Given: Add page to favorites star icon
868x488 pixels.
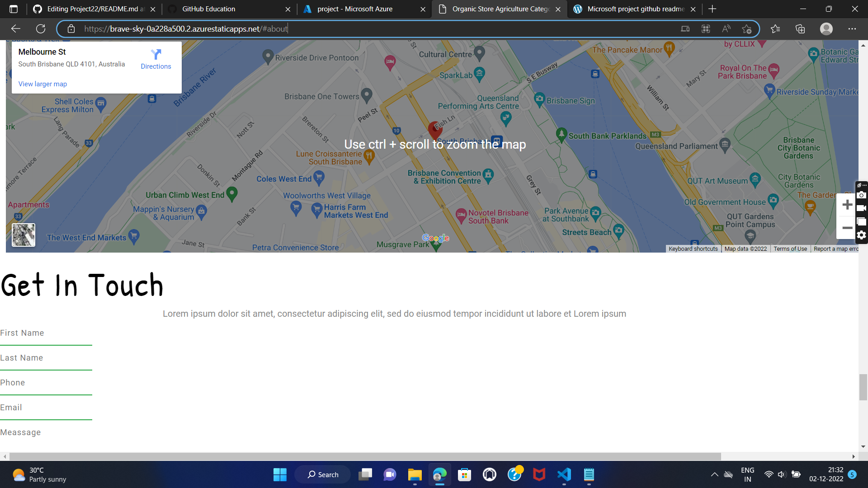Looking at the screenshot, I should (x=746, y=29).
